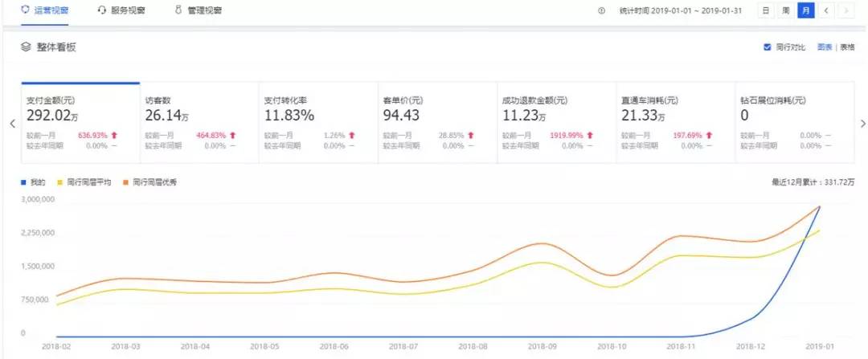Click the 运营视窗 shield icon
Viewport: 868px width, 359px height.
point(26,10)
